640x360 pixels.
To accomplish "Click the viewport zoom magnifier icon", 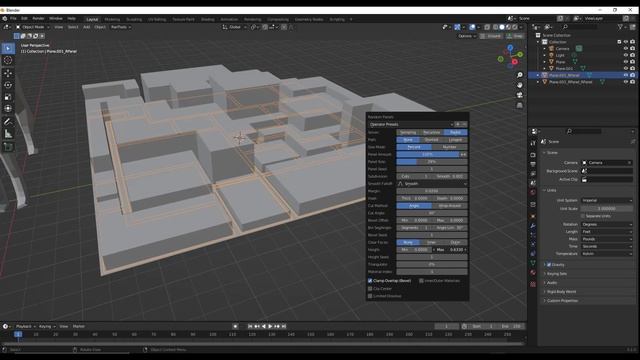I will pos(519,75).
